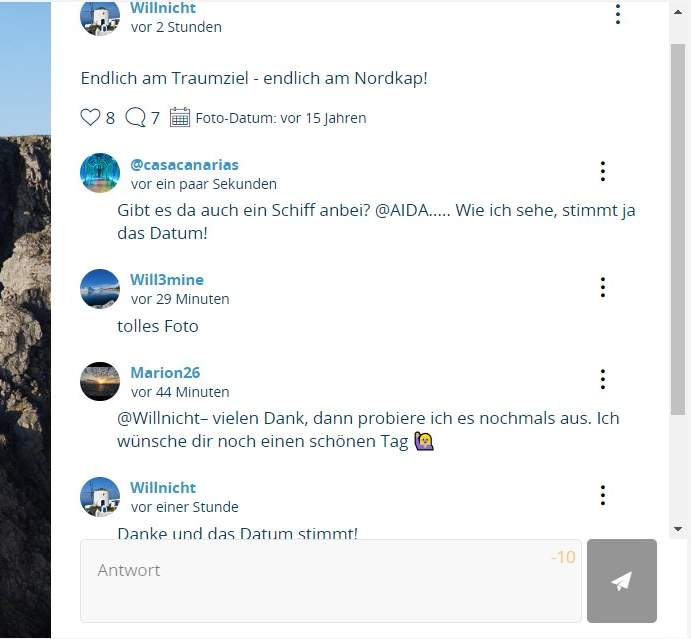
Task: Visit the @casacanarias username link
Action: (x=184, y=165)
